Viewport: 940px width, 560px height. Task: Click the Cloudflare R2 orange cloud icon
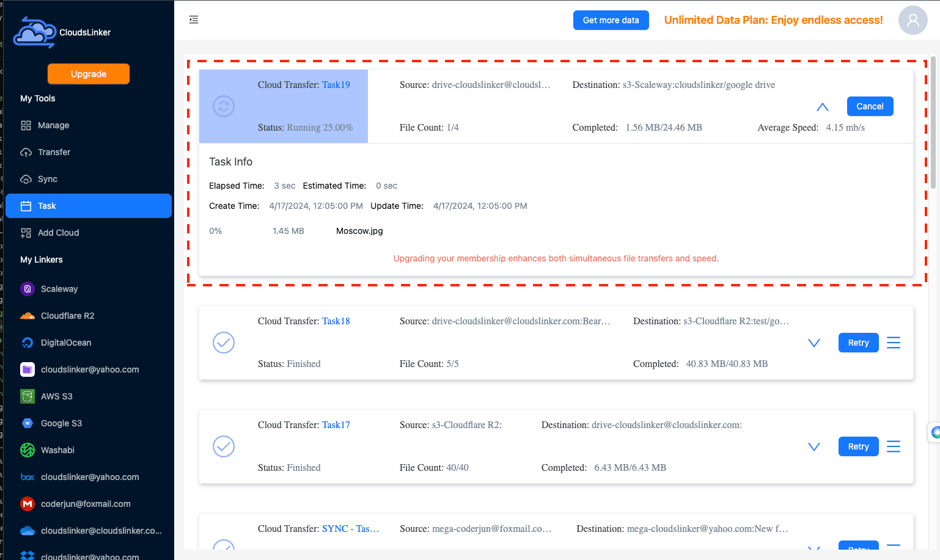coord(28,316)
